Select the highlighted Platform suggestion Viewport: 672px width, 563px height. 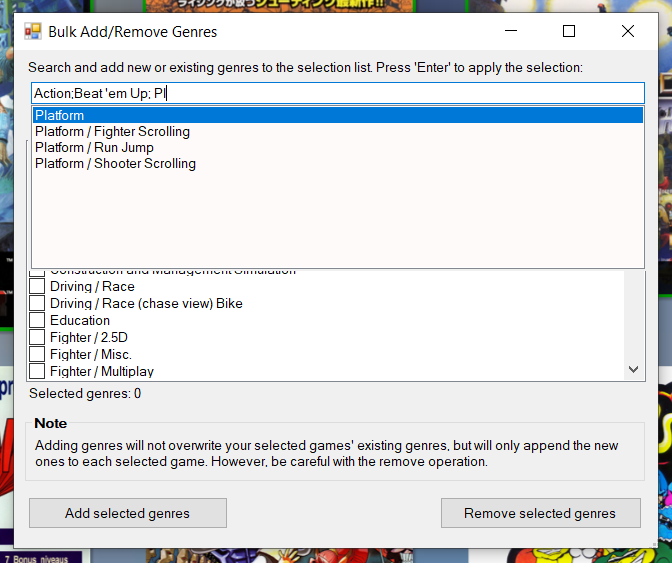coord(338,115)
